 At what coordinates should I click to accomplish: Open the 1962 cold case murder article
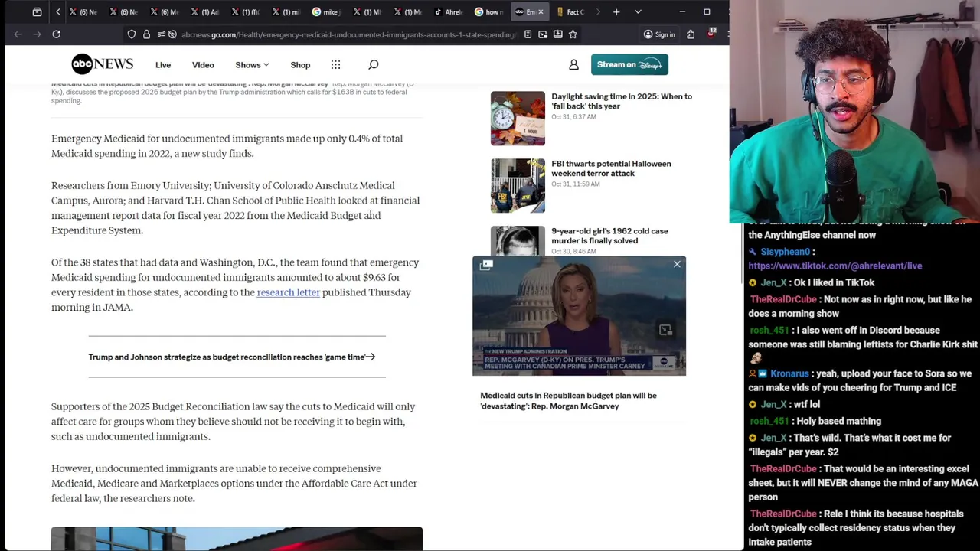pos(609,236)
